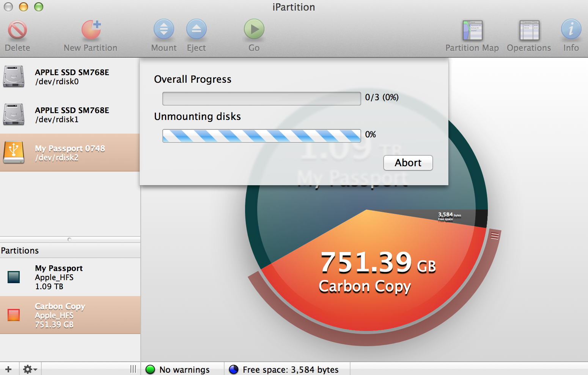Click the Unmounting disks progress bar

(x=262, y=136)
